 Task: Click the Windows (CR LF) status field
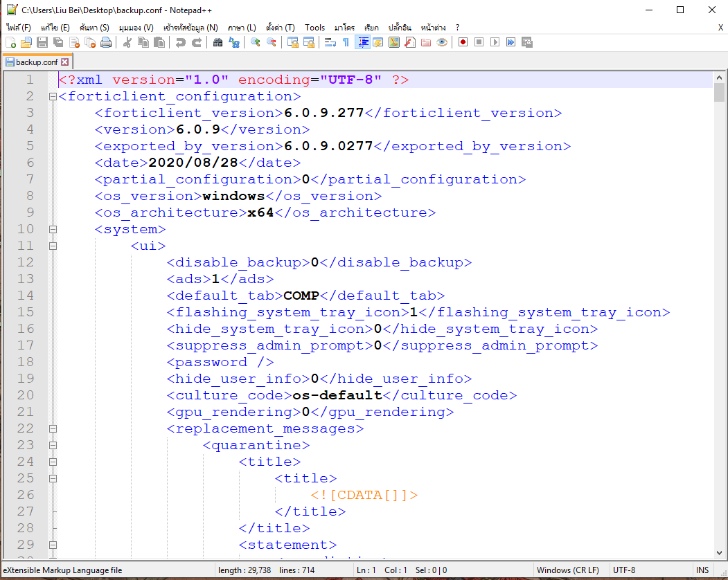point(568,570)
